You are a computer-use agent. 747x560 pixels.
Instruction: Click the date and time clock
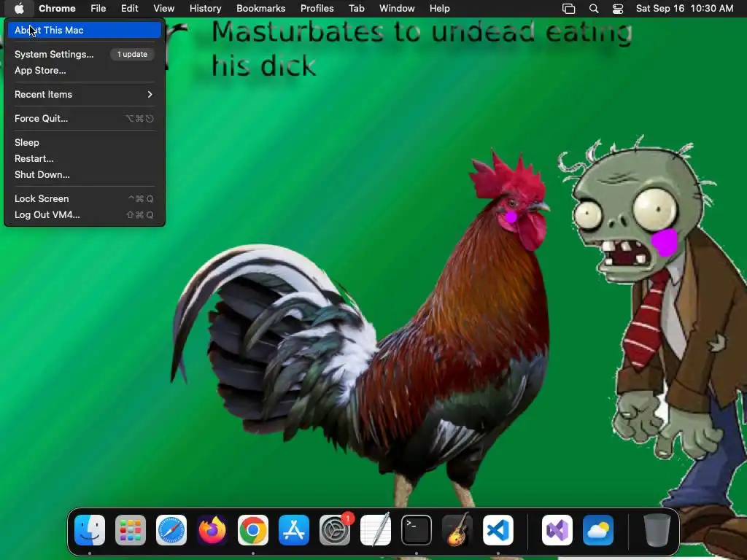[684, 9]
